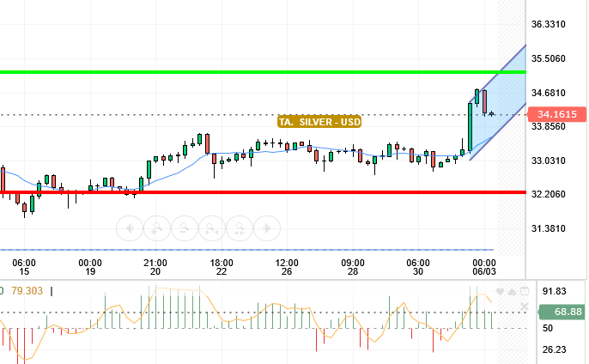Click the 34.6810 price axis label
This screenshot has height=364, width=589.
(548, 93)
